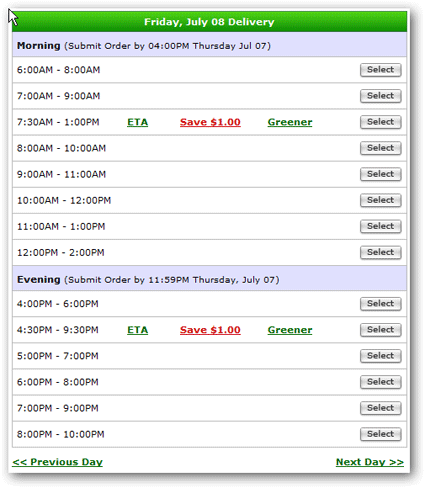The image size is (425, 488).
Task: Go to the Next Day link
Action: coord(370,462)
